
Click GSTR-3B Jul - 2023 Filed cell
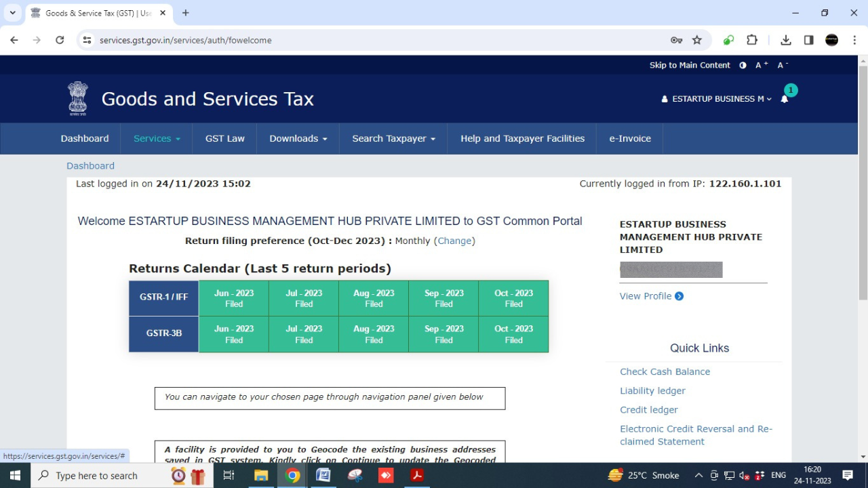pyautogui.click(x=304, y=334)
